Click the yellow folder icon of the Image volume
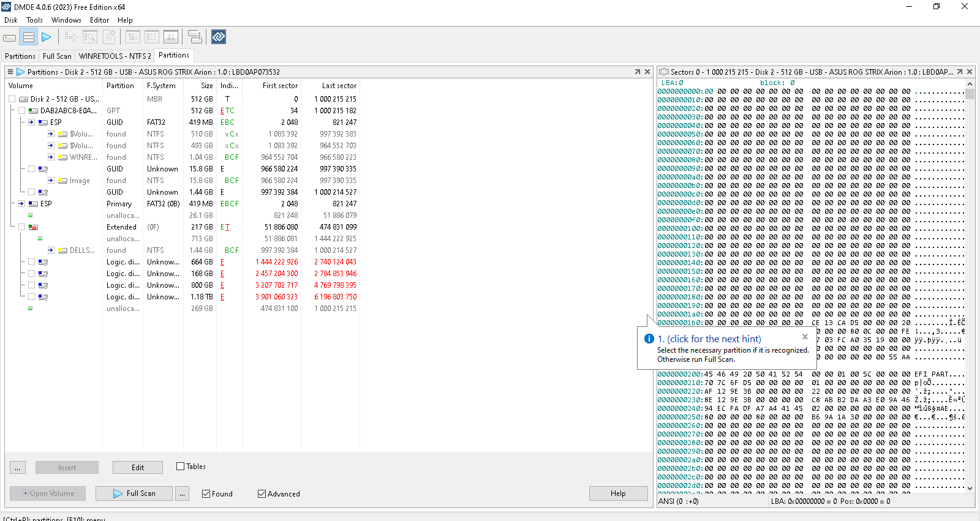This screenshot has height=521, width=980. pos(62,181)
